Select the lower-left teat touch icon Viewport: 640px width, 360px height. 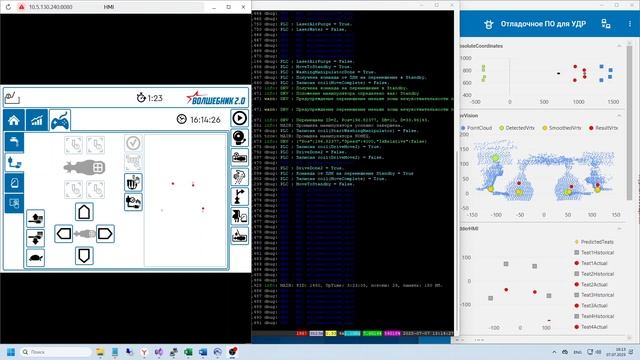[x=73, y=189]
